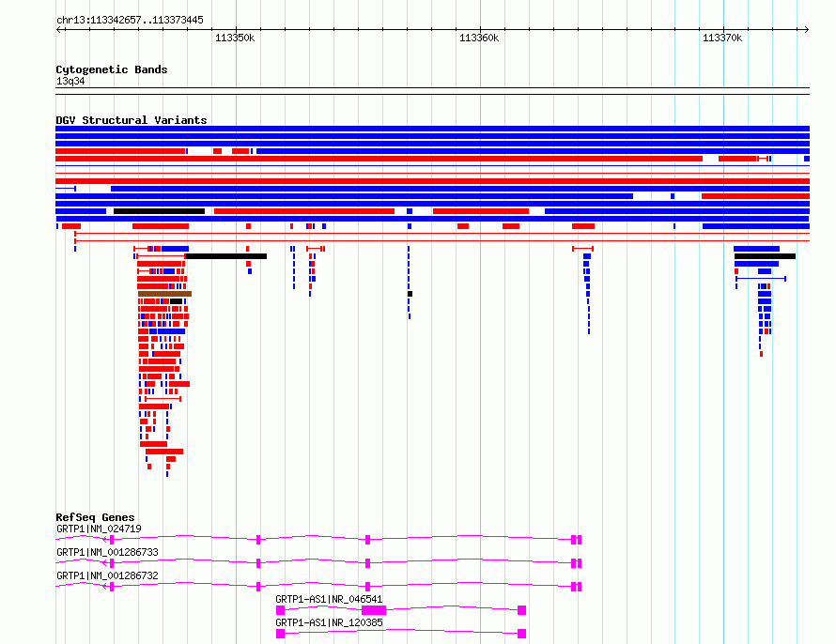The width and height of the screenshot is (836, 644).
Task: Click the right arrow of the ruler
Action: (807, 30)
